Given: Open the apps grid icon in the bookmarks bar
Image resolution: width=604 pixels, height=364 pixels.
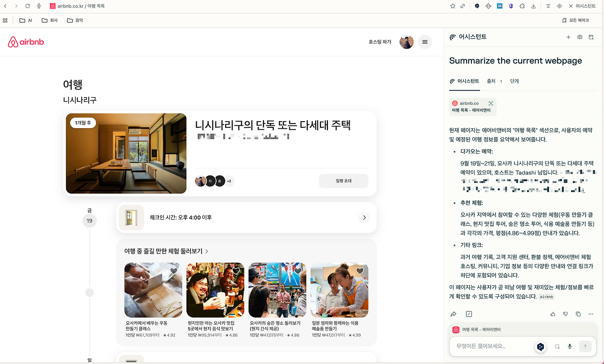Looking at the screenshot, I should pyautogui.click(x=5, y=20).
